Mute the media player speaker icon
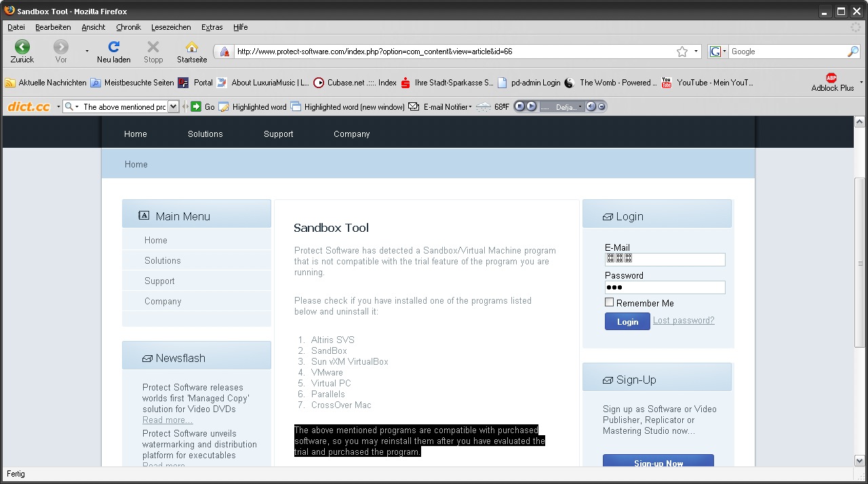The height and width of the screenshot is (484, 868). pos(591,106)
